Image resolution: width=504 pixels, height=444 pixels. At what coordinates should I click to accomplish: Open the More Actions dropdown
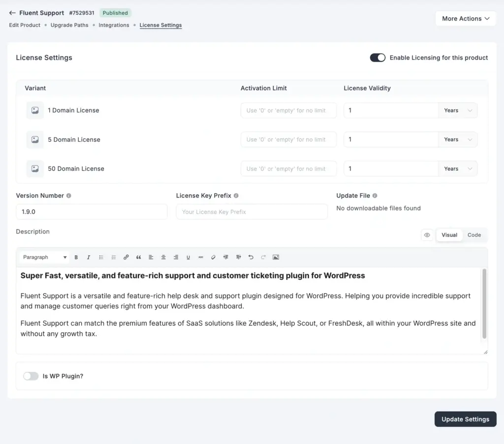click(466, 19)
